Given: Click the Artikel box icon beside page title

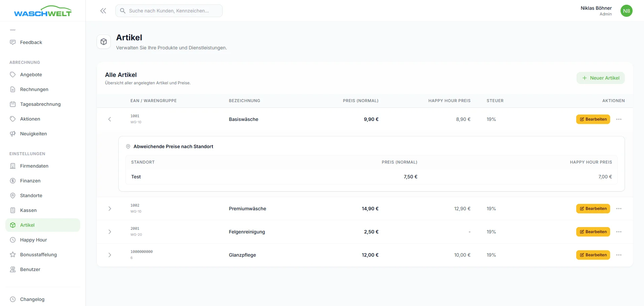Looking at the screenshot, I should [104, 42].
